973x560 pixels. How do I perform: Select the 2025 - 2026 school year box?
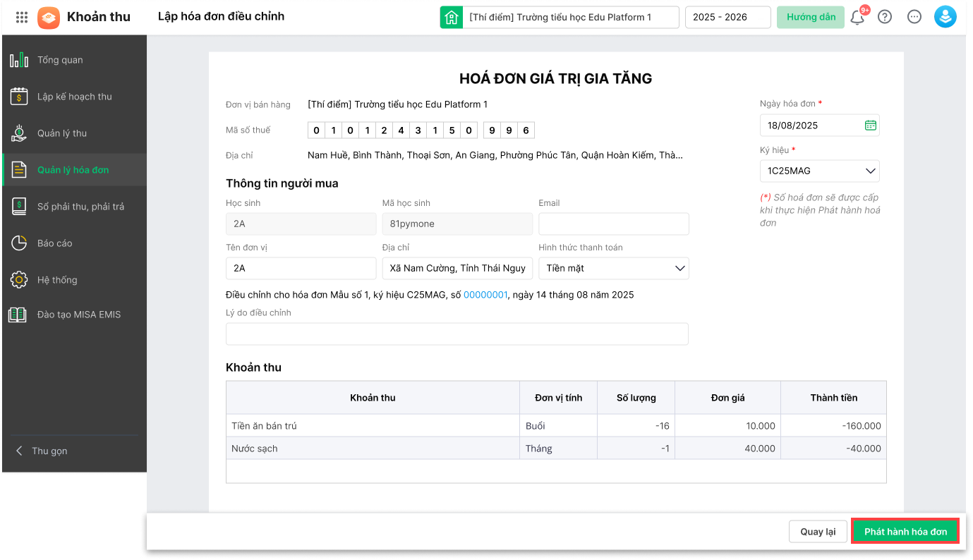point(727,18)
